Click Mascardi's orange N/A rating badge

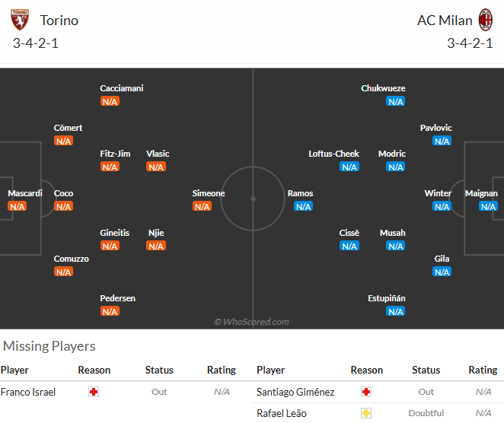coord(17,206)
